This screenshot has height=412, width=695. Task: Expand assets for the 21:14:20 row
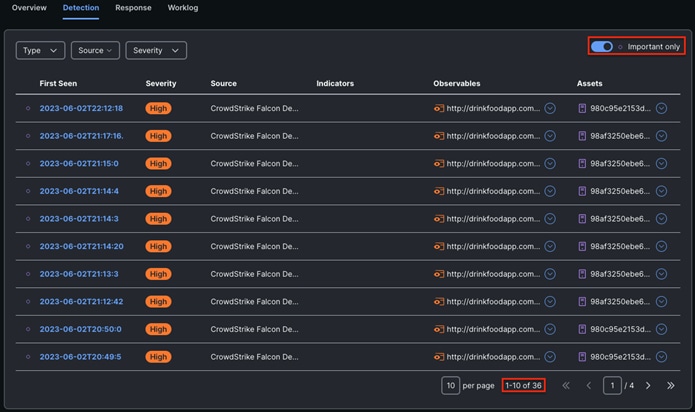(x=661, y=246)
